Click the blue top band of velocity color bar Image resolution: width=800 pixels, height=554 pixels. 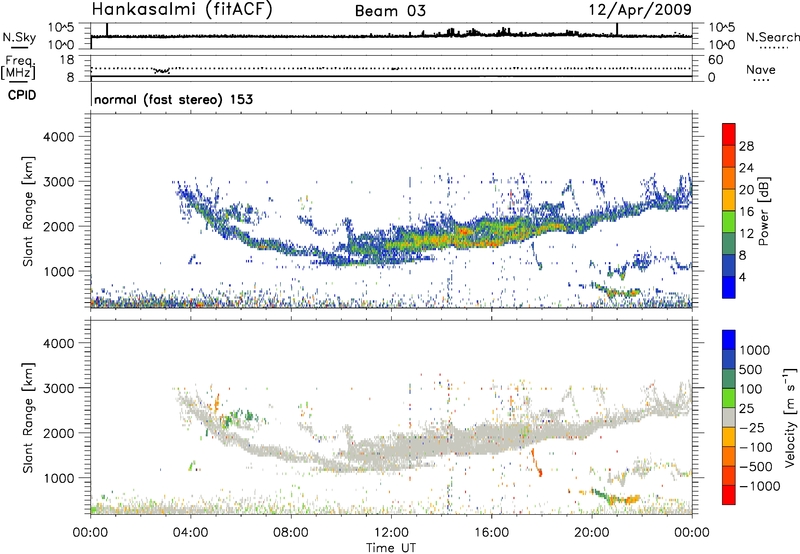(x=729, y=340)
